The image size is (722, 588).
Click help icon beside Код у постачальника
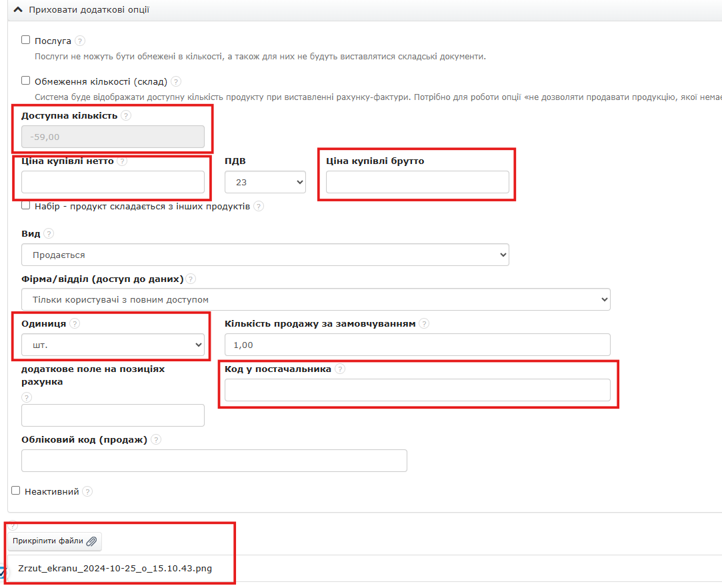coord(340,369)
